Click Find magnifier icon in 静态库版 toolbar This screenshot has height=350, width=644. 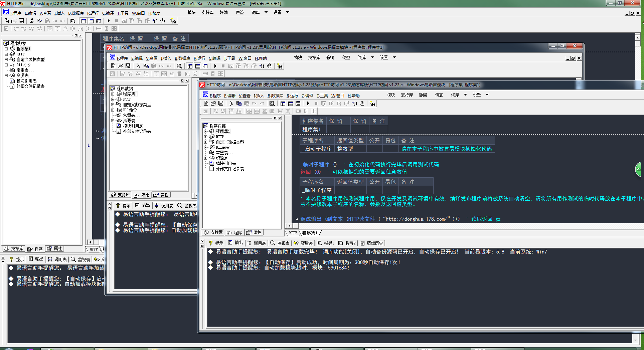(72, 21)
